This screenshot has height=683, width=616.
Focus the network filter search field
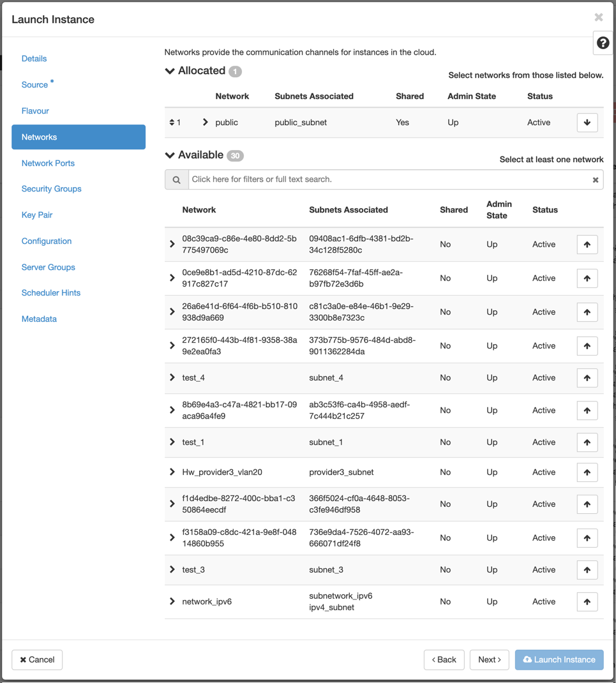pyautogui.click(x=390, y=179)
